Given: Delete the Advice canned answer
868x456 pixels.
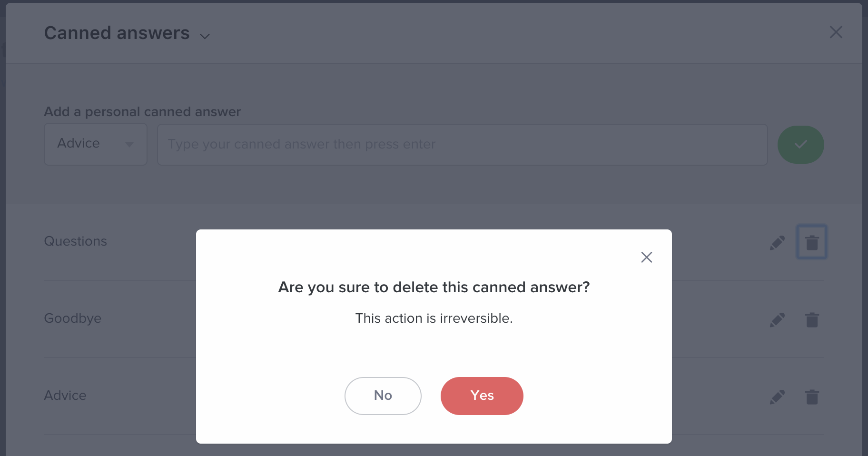Looking at the screenshot, I should [812, 397].
